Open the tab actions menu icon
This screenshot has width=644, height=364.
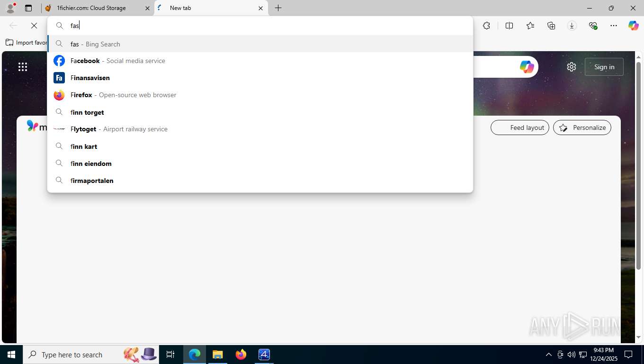(x=28, y=8)
